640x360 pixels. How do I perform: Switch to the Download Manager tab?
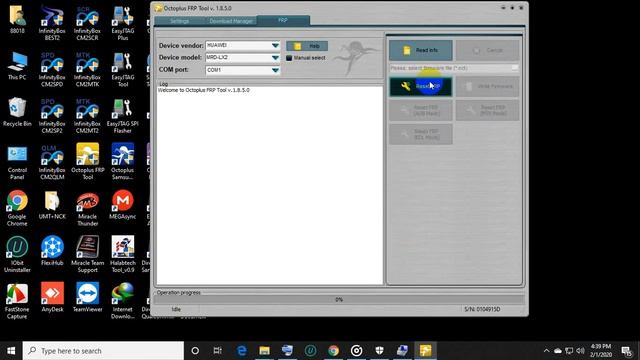[231, 21]
